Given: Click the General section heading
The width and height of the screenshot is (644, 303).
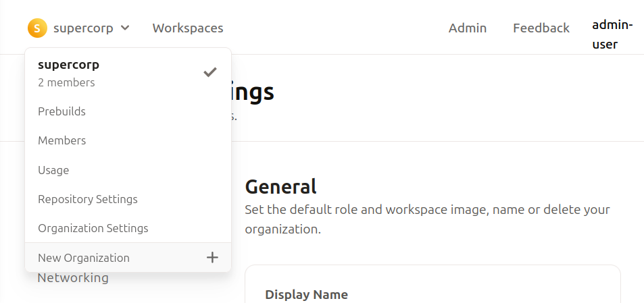Looking at the screenshot, I should pos(280,186).
